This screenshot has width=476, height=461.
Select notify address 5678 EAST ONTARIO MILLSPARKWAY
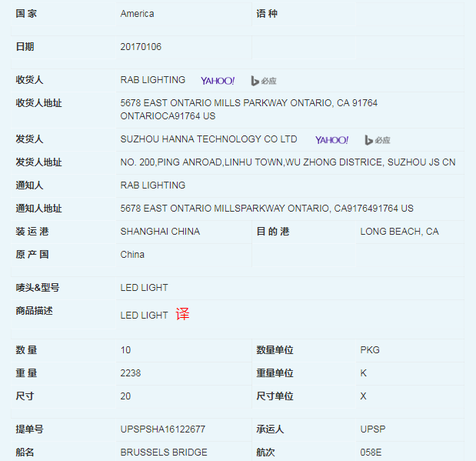[267, 209]
